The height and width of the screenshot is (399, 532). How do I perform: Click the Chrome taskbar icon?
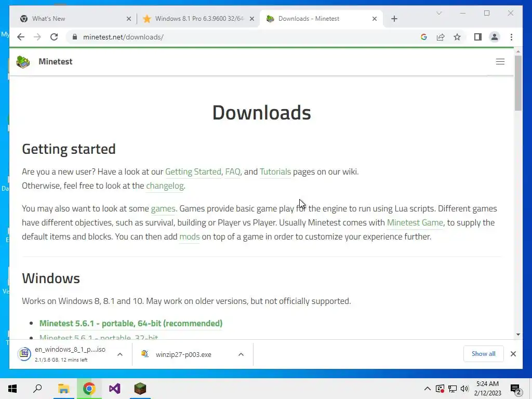[x=89, y=389]
